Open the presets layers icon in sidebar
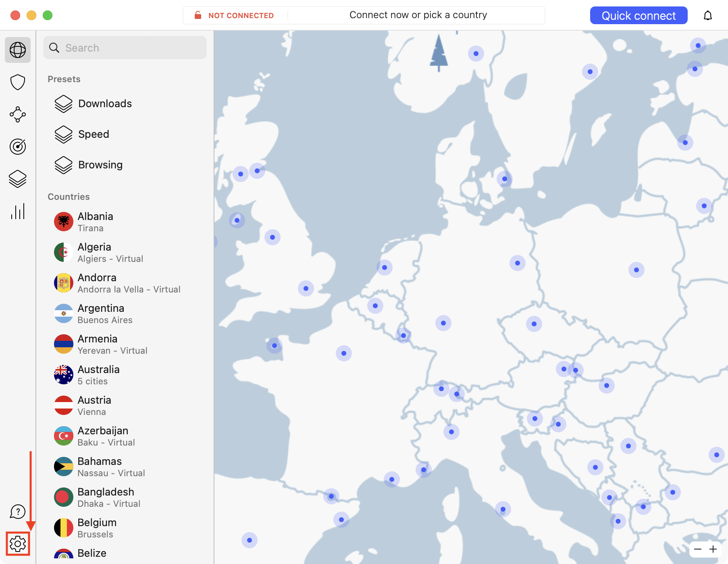Image resolution: width=728 pixels, height=564 pixels. point(18,179)
